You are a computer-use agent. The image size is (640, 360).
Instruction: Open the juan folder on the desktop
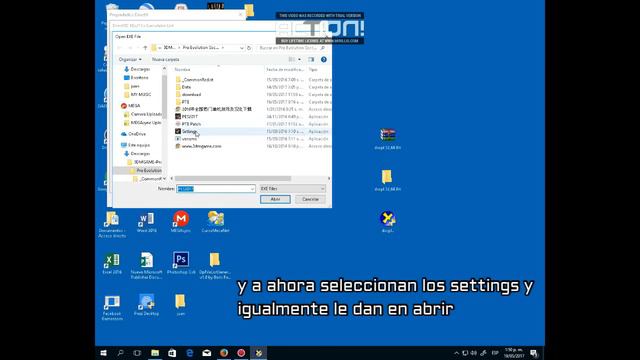[x=180, y=305]
